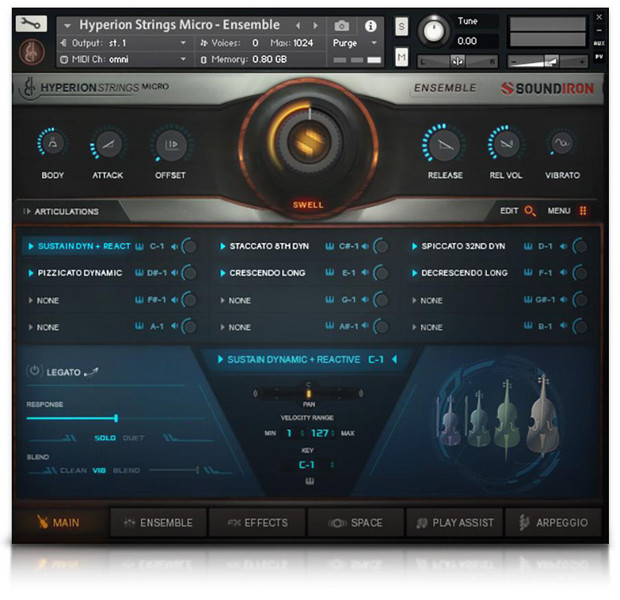This screenshot has height=600, width=620.
Task: Adjust the Legato Response slider
Action: click(115, 418)
